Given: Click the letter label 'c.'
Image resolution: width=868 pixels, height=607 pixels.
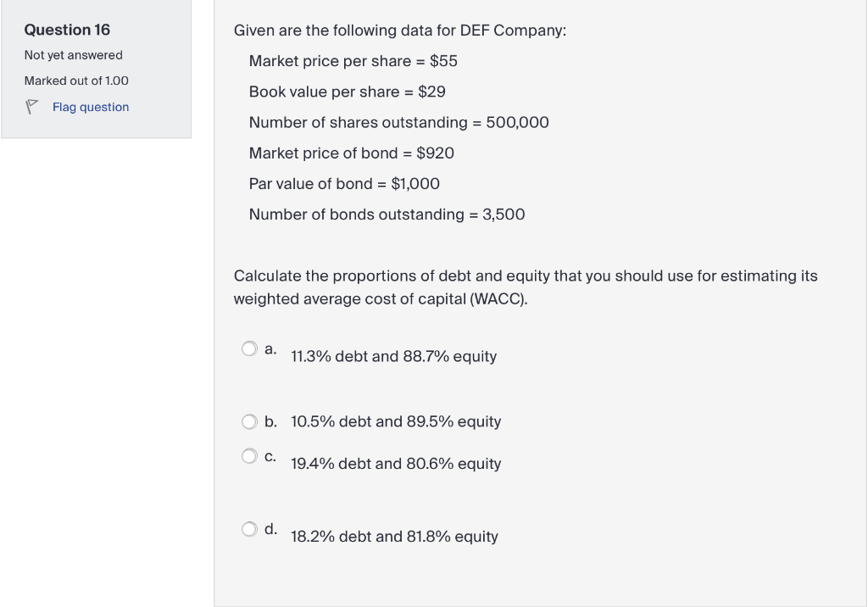Looking at the screenshot, I should [x=270, y=455].
